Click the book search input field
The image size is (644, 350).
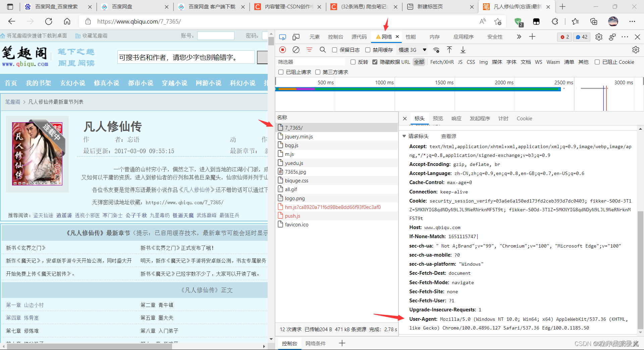(186, 57)
